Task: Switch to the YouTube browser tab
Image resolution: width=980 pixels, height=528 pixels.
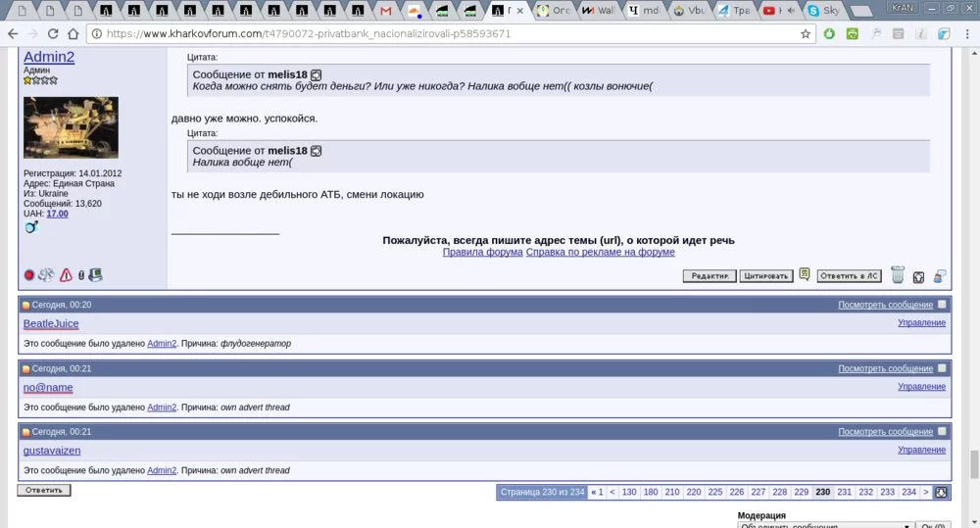Action: (777, 11)
